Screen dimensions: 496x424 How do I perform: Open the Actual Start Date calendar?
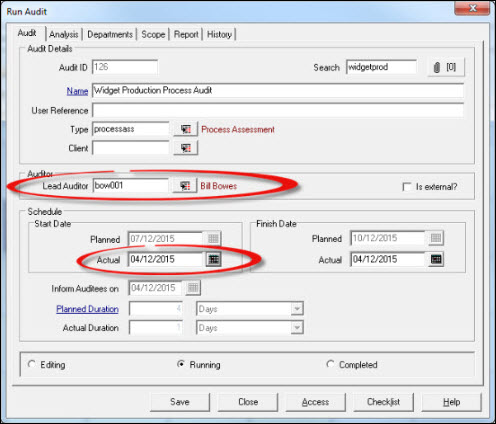tap(213, 259)
